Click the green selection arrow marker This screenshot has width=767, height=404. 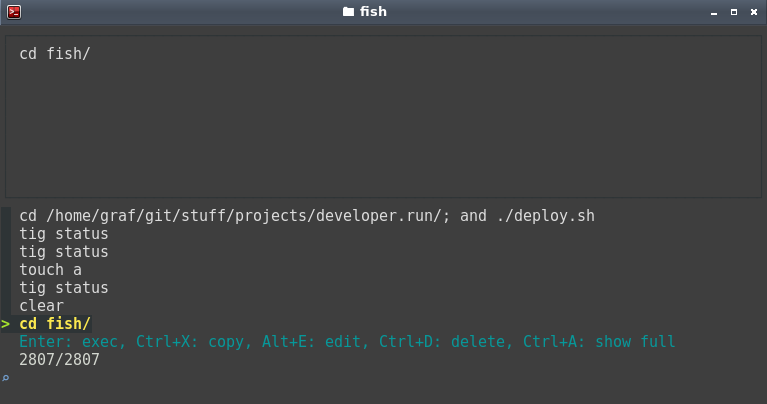[x=5, y=324]
